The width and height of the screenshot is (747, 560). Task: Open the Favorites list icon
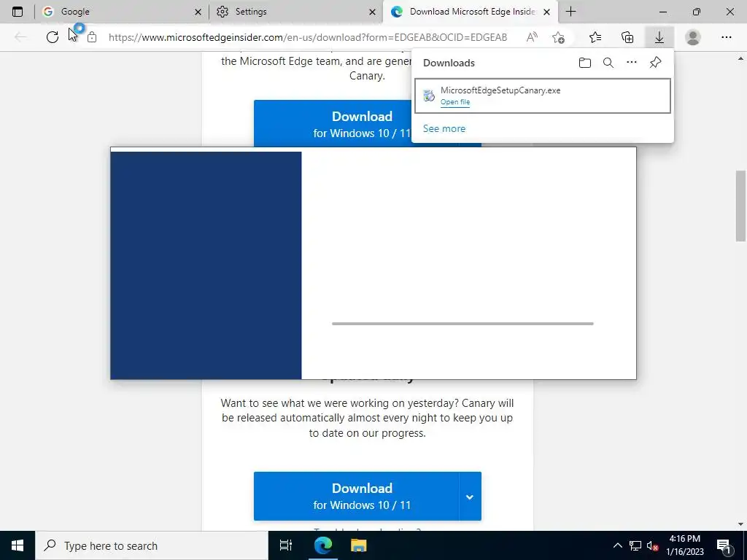[595, 37]
